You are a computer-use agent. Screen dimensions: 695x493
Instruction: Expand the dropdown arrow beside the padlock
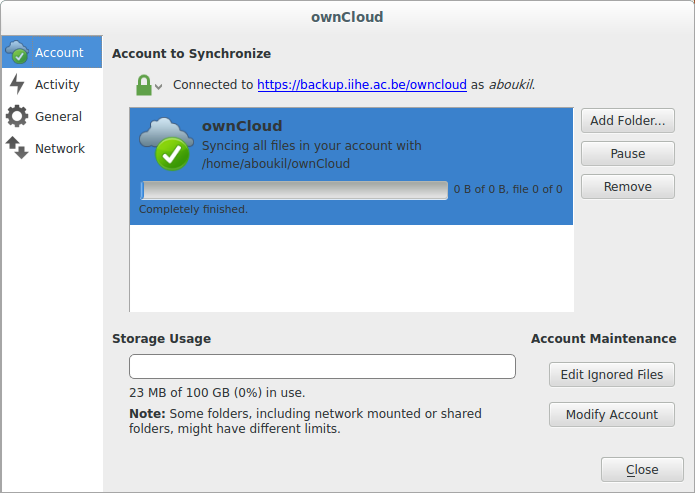click(158, 87)
